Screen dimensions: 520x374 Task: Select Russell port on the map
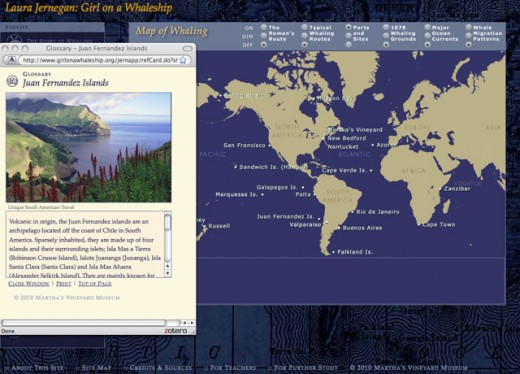click(219, 226)
